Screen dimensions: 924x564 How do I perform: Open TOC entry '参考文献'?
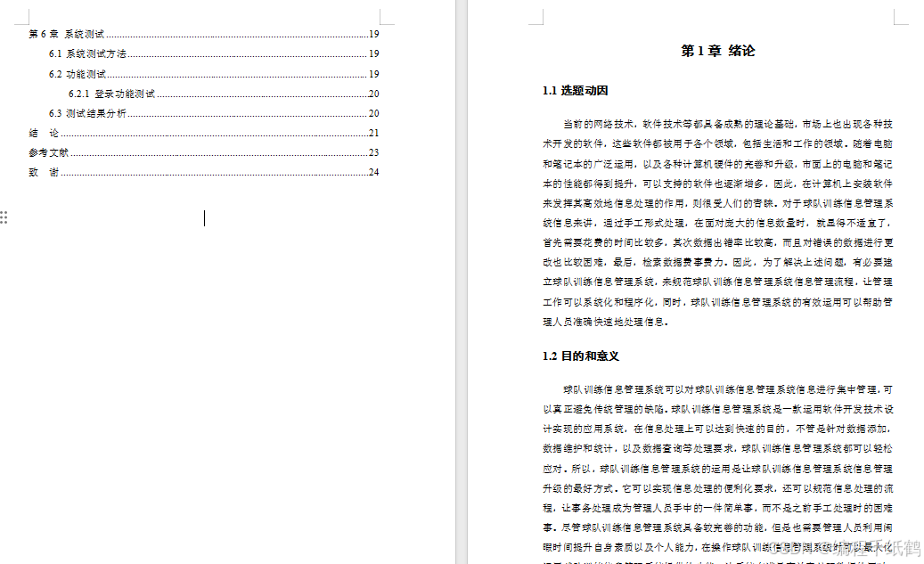pos(204,152)
